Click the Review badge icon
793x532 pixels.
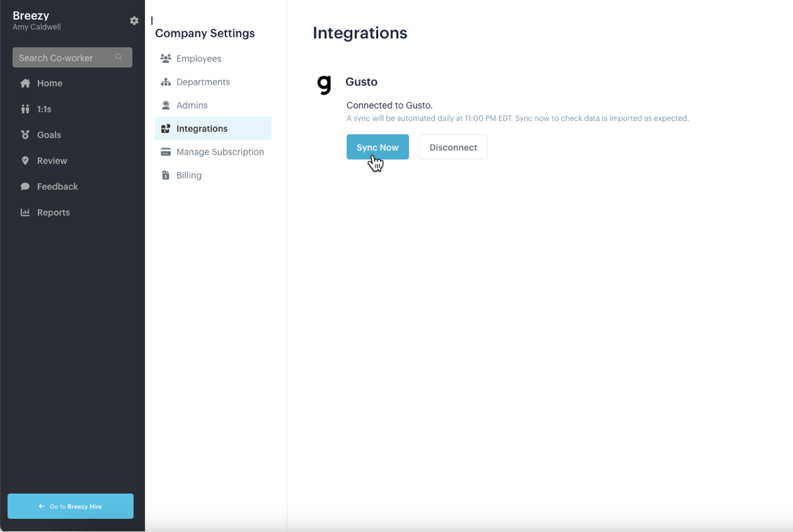pos(25,160)
